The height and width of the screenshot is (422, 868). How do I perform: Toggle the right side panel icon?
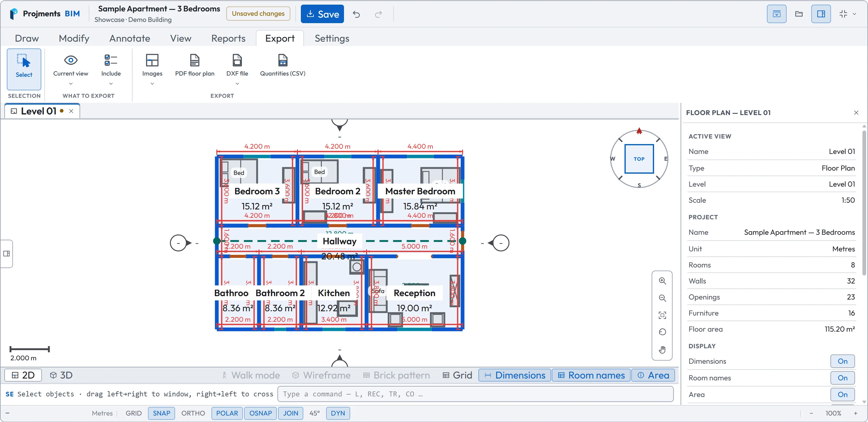[821, 14]
